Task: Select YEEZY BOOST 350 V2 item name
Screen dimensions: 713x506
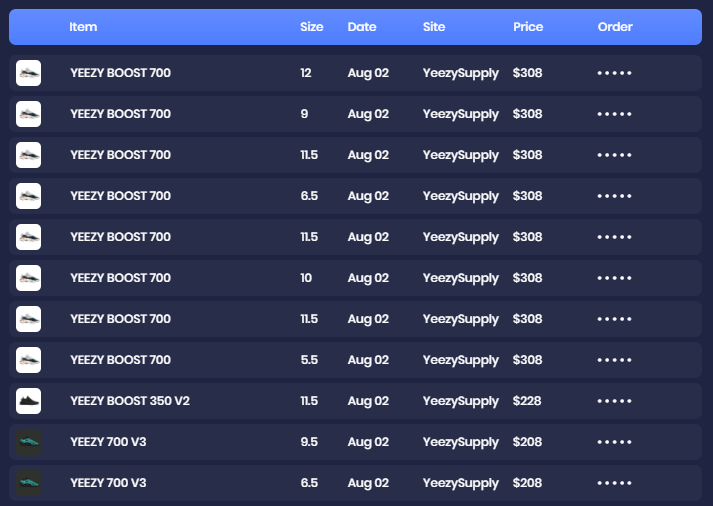Action: click(x=130, y=401)
